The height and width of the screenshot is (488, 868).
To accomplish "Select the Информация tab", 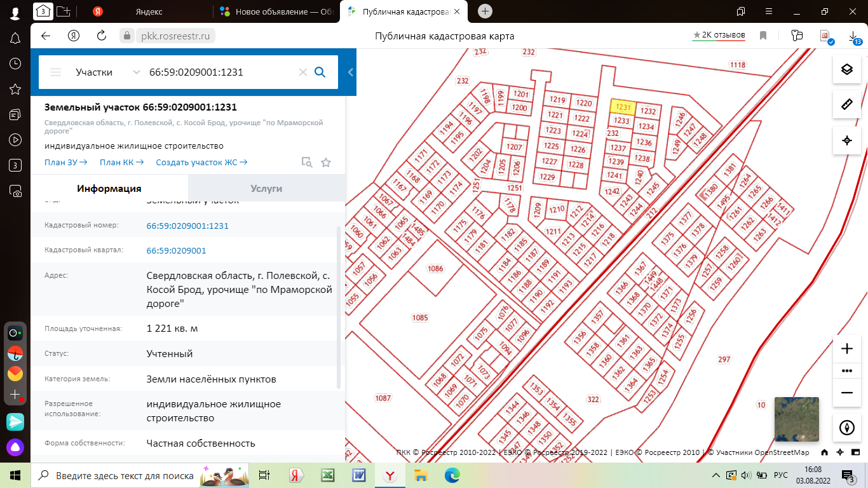I will (x=109, y=189).
